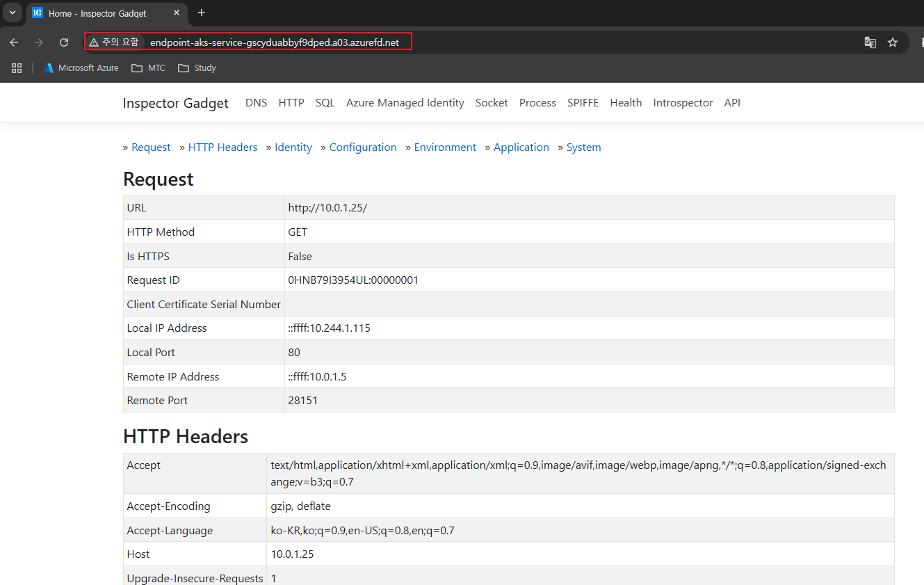
Task: Open the MTC bookmark folder
Action: 148,68
